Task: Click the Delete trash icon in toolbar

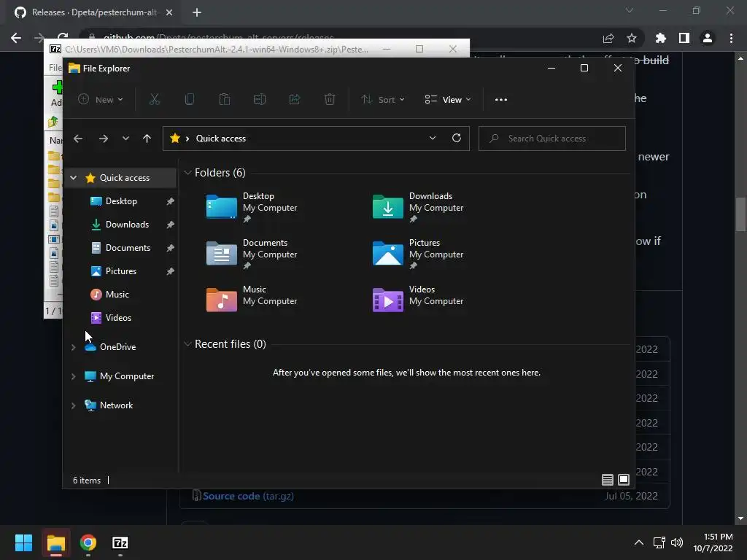Action: pyautogui.click(x=330, y=99)
